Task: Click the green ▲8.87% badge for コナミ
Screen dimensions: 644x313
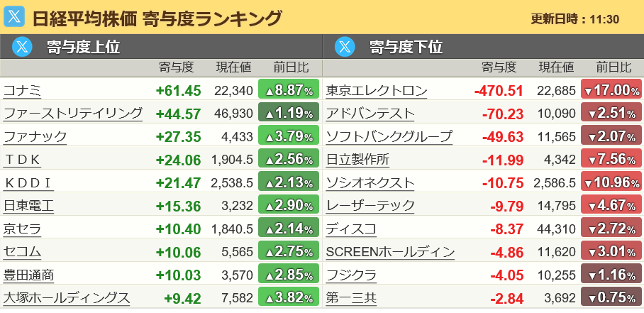Action: (289, 90)
